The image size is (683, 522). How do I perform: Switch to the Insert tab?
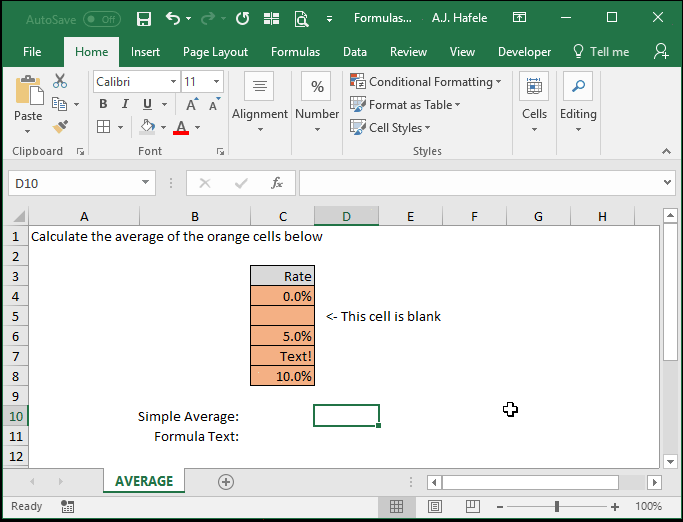(145, 52)
